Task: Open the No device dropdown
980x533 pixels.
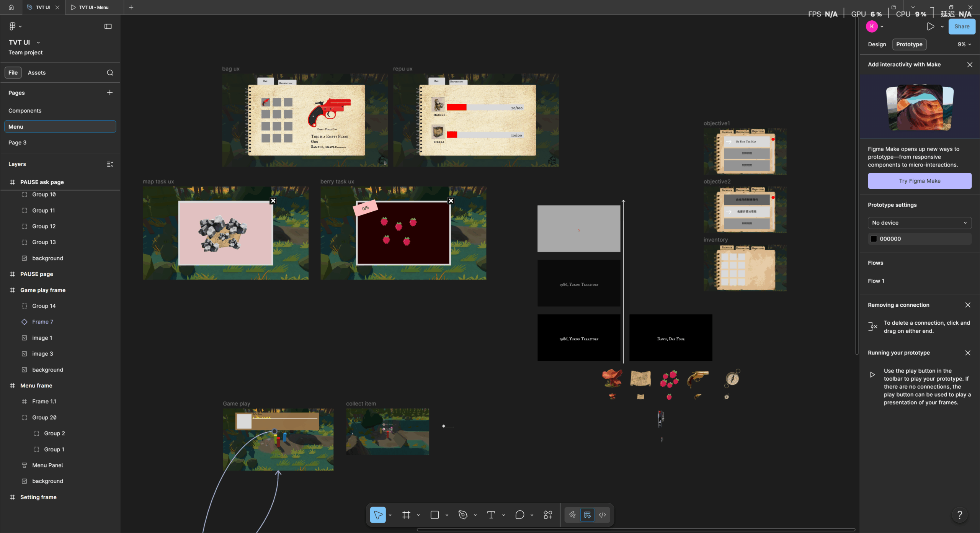Action: (x=920, y=223)
